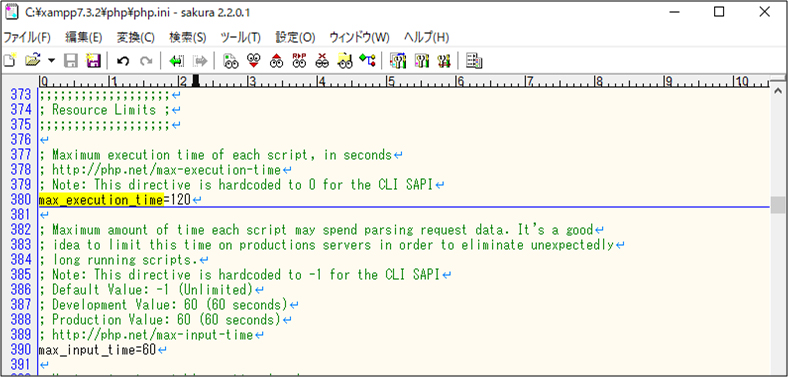
Task: Click highlighted max_execution_time text
Action: (x=101, y=200)
